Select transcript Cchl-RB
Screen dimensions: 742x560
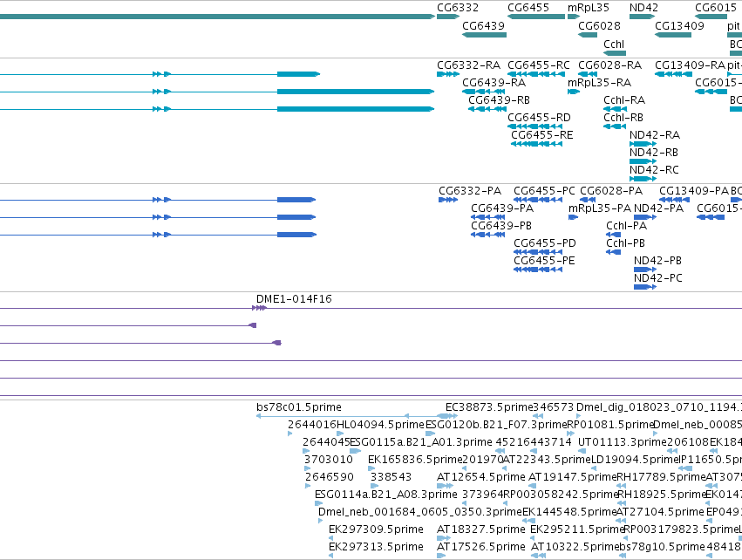[615, 126]
